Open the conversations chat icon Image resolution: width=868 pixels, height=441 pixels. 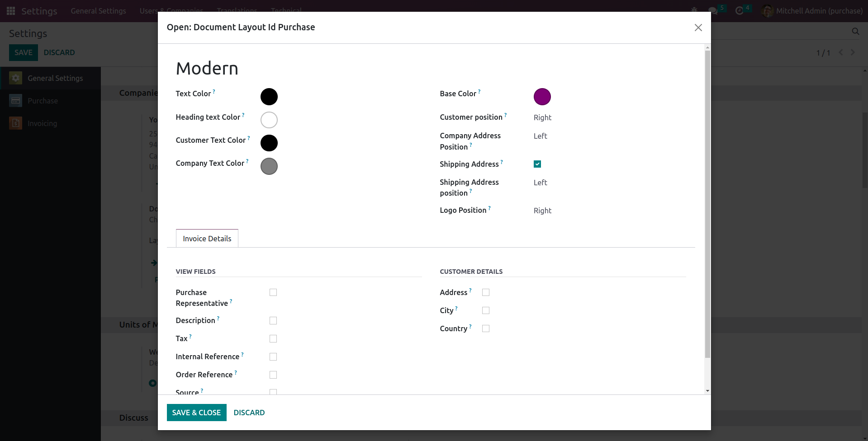[x=713, y=11]
